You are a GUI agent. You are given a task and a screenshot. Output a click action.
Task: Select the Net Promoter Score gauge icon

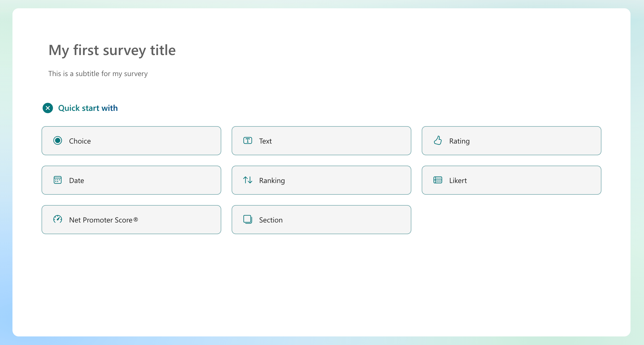[58, 219]
